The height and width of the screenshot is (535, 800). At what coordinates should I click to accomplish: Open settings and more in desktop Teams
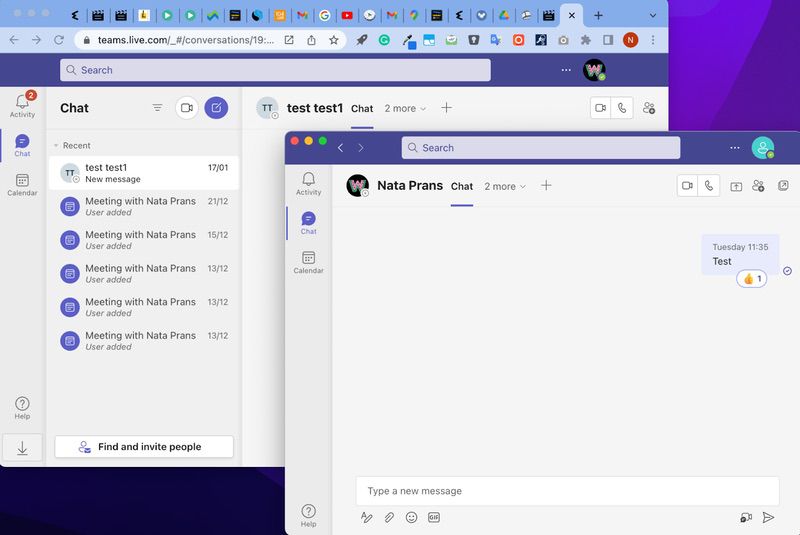(x=735, y=148)
